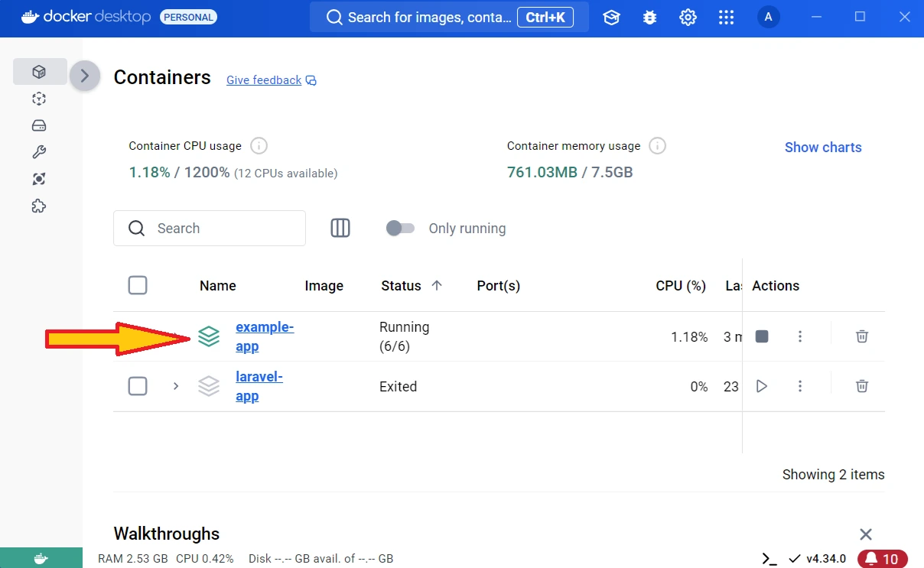Click the PERSONAL plan badge
The image size is (924, 568).
(x=188, y=17)
